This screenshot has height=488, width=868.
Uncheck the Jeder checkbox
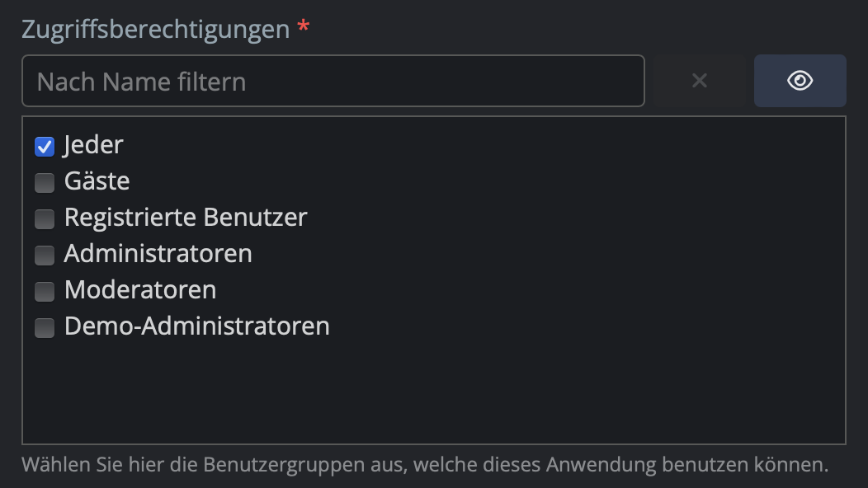pos(45,147)
